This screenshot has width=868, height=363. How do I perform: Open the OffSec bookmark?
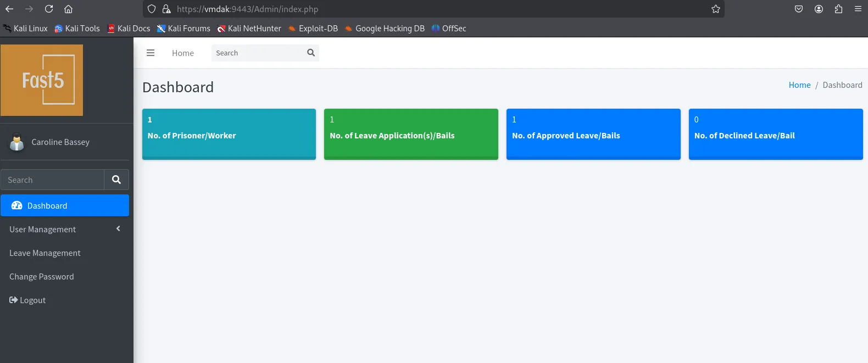449,29
